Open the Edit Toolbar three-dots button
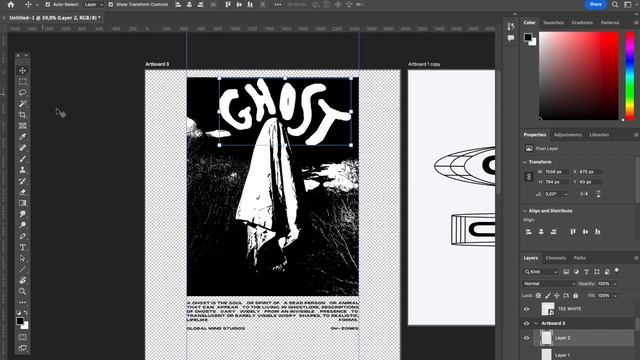Viewport: 640px width, 360px height. (x=22, y=302)
